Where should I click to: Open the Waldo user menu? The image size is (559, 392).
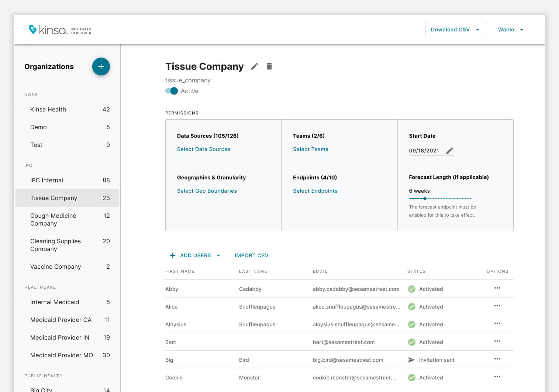coord(510,30)
